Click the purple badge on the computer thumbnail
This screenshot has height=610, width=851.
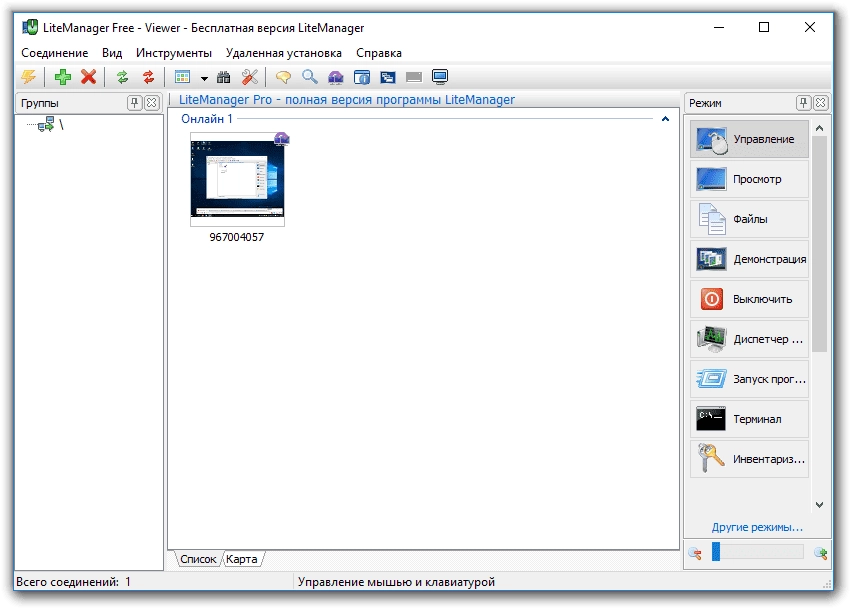(x=282, y=139)
